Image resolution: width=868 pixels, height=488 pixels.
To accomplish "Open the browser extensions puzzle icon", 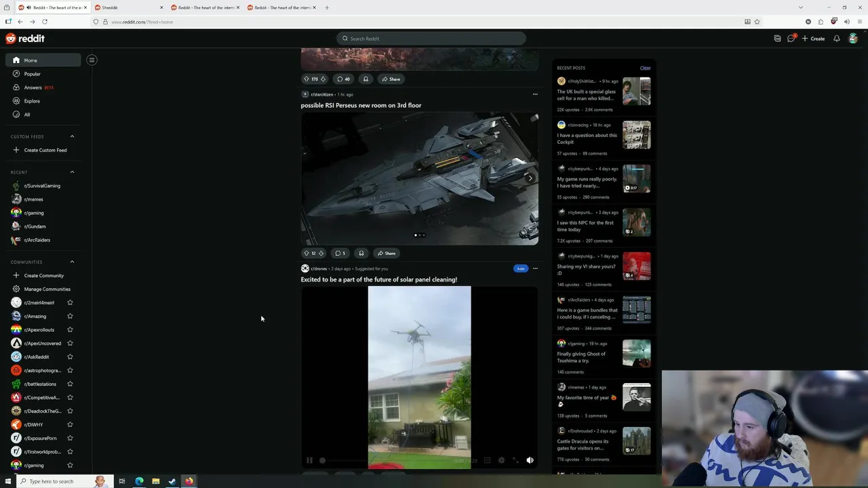I will (x=821, y=22).
